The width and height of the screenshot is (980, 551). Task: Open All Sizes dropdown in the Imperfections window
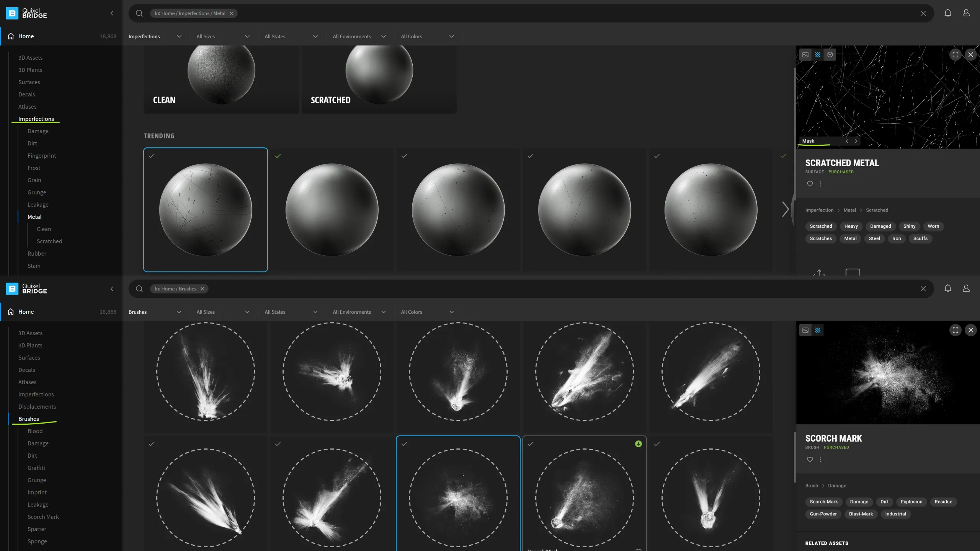(x=223, y=37)
